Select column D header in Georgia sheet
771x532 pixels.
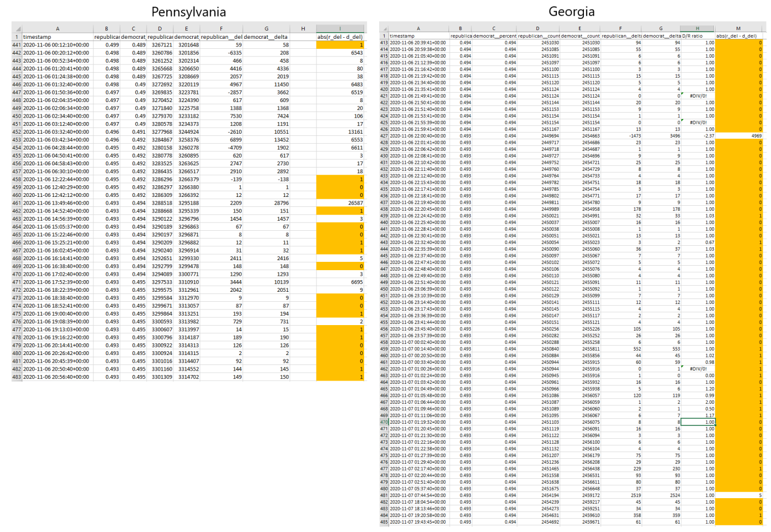[537, 28]
